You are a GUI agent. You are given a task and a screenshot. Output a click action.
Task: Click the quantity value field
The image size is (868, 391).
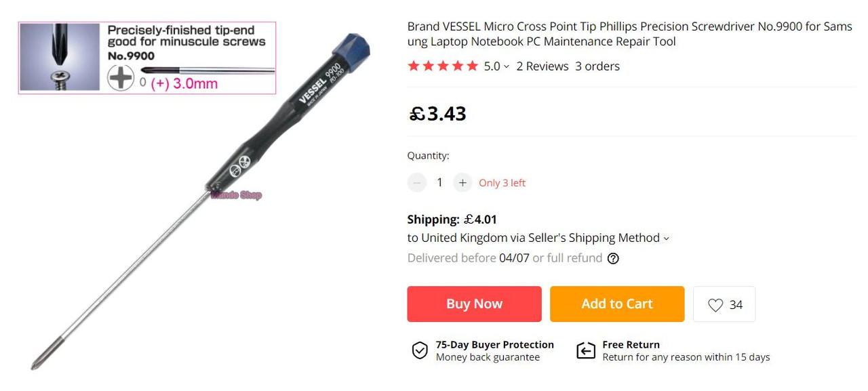coord(439,182)
